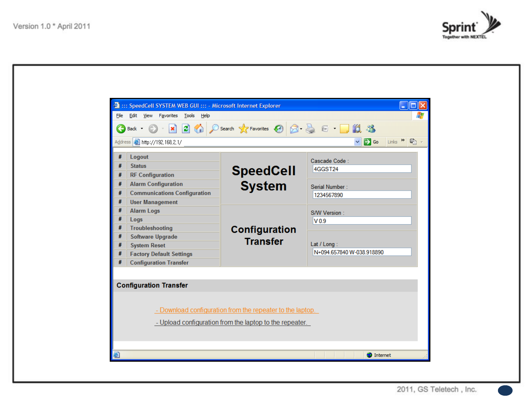This screenshot has height=399, width=532.
Task: Open the Edit menu
Action: 133,116
